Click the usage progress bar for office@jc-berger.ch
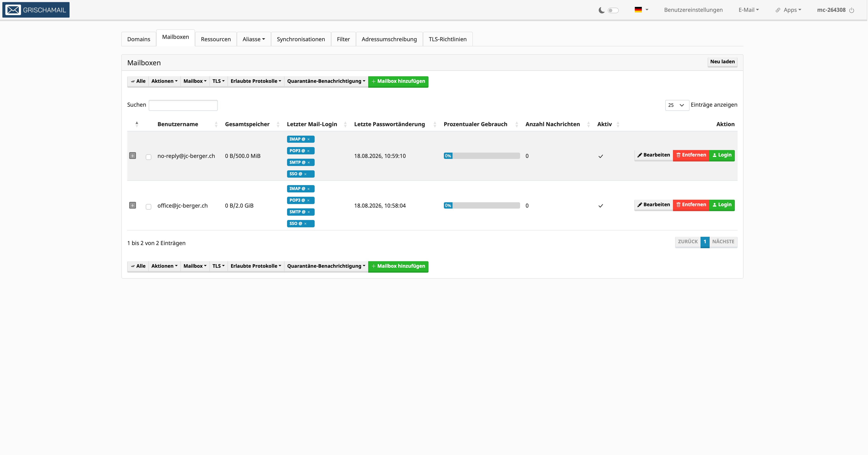 pos(482,205)
